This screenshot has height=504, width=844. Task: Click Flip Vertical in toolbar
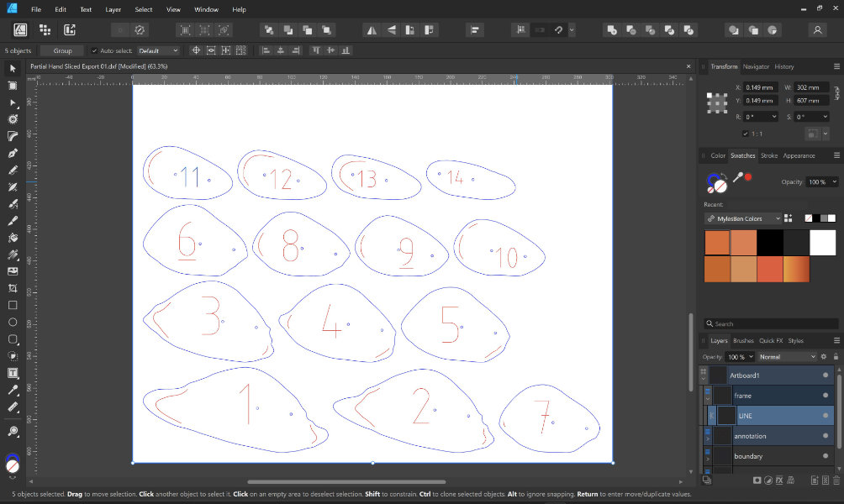[391, 30]
